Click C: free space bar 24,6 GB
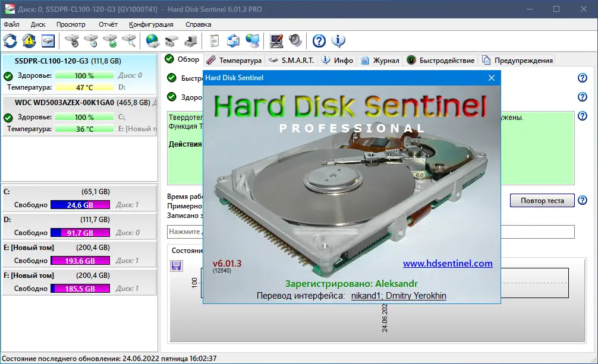This screenshot has height=364, width=598. pyautogui.click(x=80, y=205)
